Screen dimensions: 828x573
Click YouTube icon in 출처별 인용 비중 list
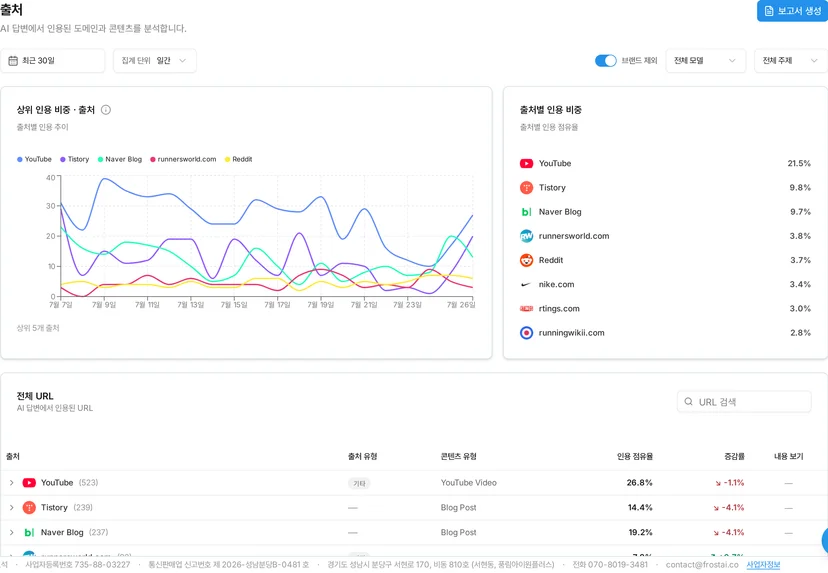(526, 164)
